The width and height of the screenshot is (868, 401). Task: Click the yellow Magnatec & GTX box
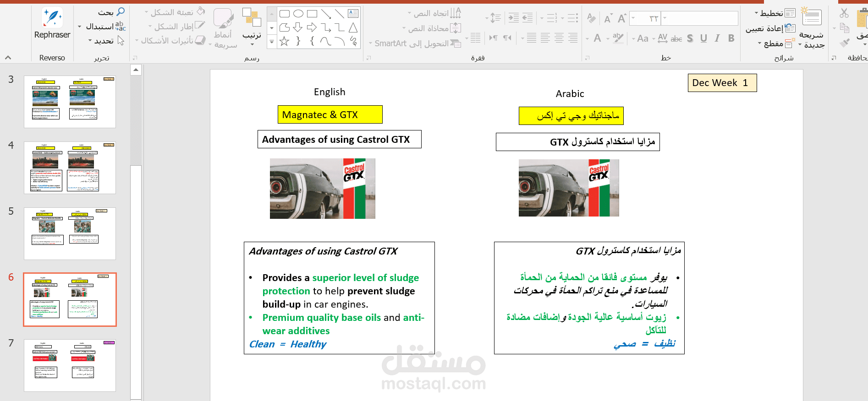(330, 114)
